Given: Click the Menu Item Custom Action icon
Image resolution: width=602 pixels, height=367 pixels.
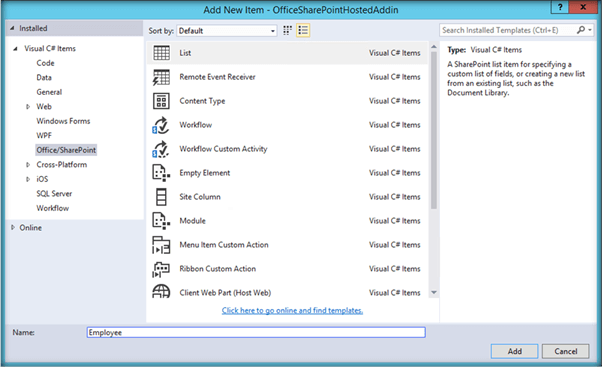Looking at the screenshot, I should (x=161, y=245).
